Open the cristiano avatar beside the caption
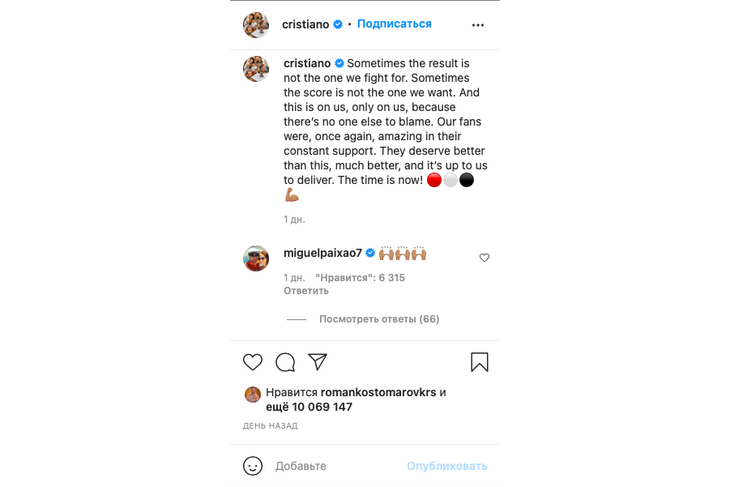This screenshot has height=487, width=730. click(x=256, y=69)
